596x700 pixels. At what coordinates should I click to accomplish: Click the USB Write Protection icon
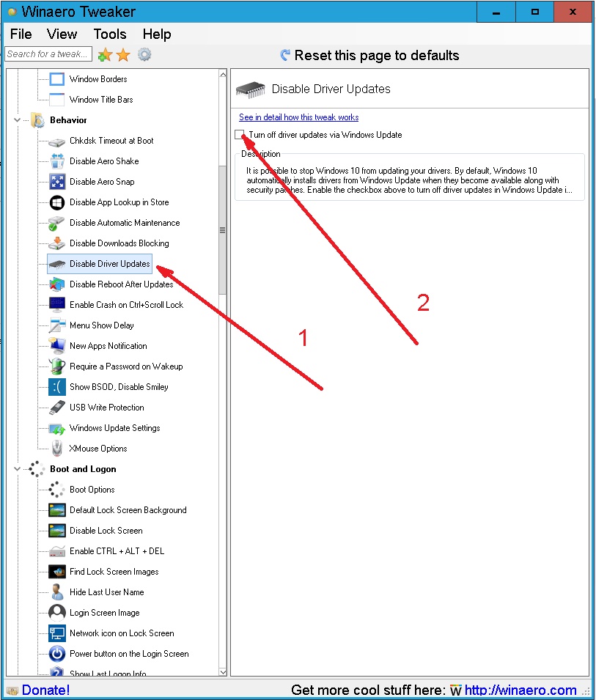point(56,408)
